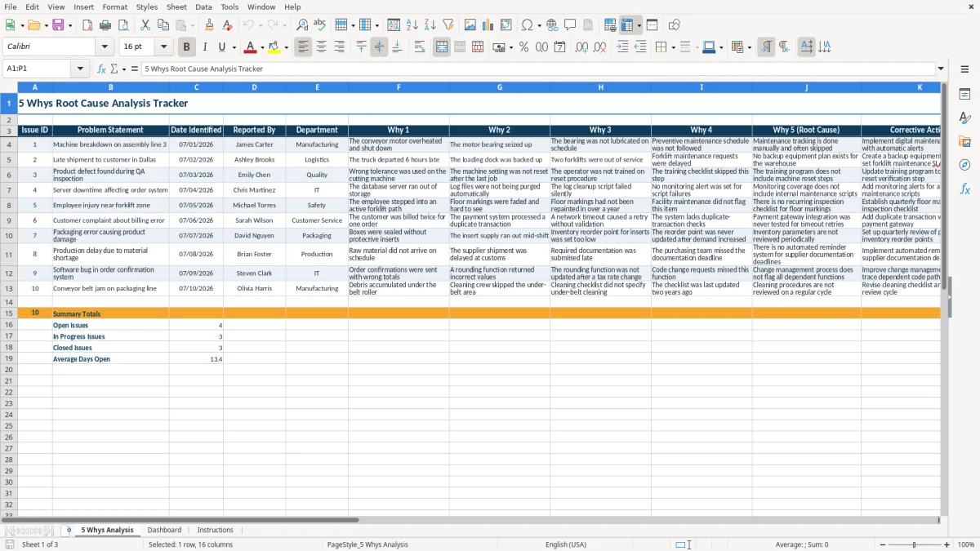The image size is (980, 551).
Task: Toggle Merge and Center Cells
Action: point(442,47)
